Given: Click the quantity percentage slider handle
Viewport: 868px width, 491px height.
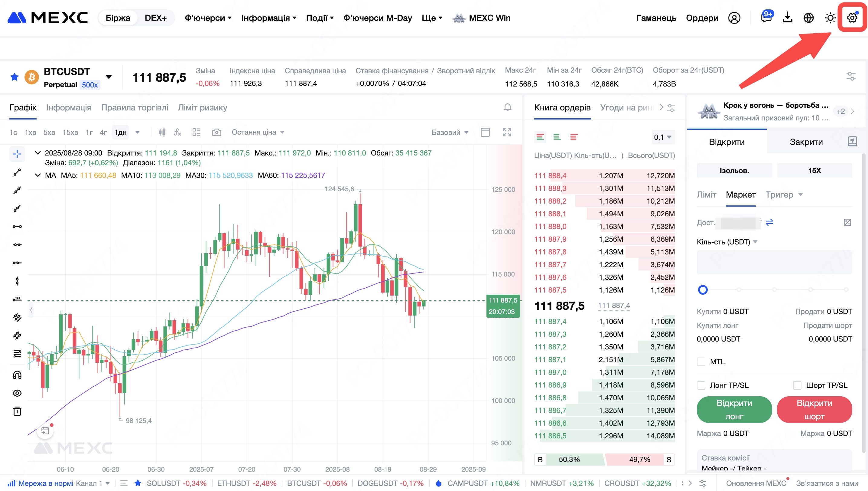Looking at the screenshot, I should click(x=703, y=290).
